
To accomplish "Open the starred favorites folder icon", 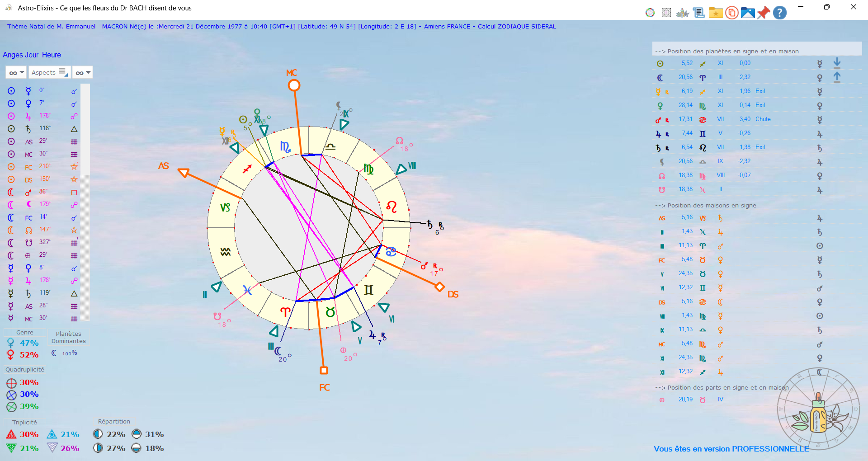I will pos(716,13).
